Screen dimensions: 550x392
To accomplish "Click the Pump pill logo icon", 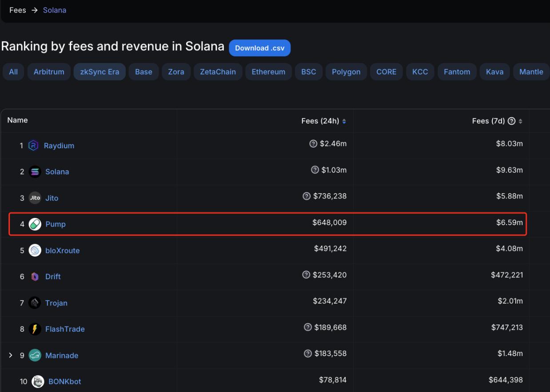I will pos(35,224).
